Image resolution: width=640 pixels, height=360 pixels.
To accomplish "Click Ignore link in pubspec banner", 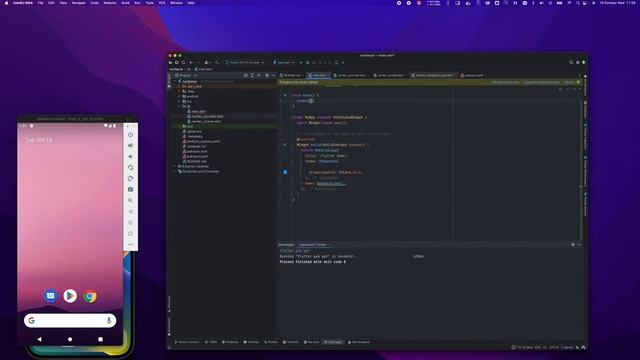I will click(569, 82).
